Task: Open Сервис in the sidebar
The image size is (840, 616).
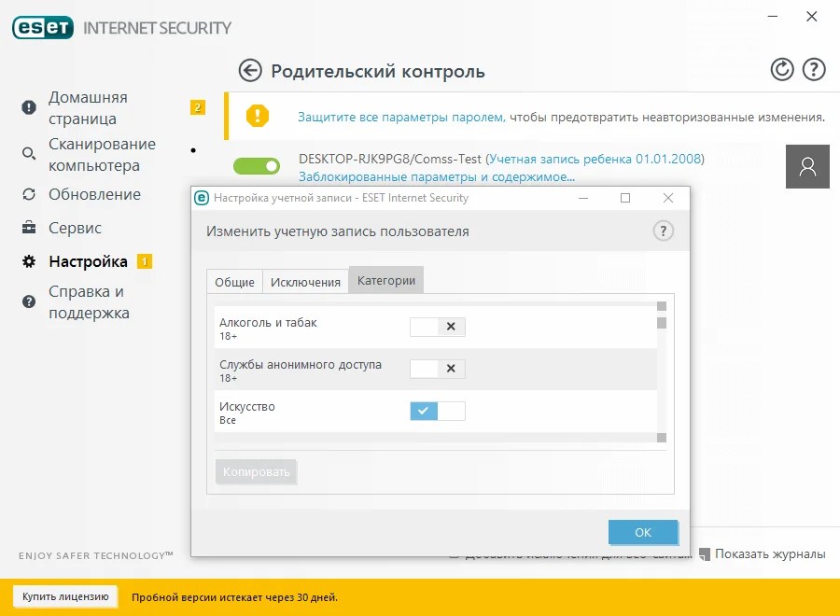Action: 75,228
